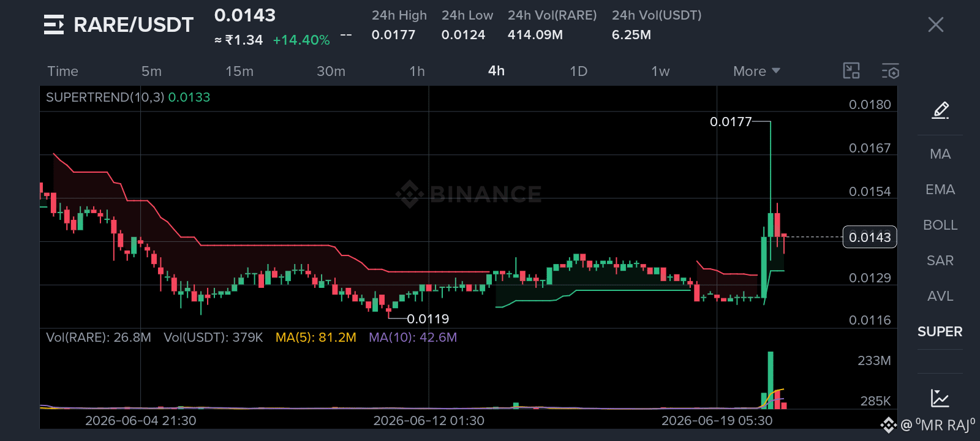Expand the More timeframes dropdown
The width and height of the screenshot is (980, 441).
[757, 71]
